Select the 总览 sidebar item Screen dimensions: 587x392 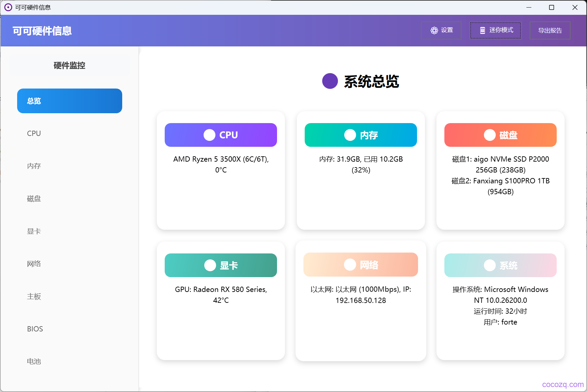[70, 101]
